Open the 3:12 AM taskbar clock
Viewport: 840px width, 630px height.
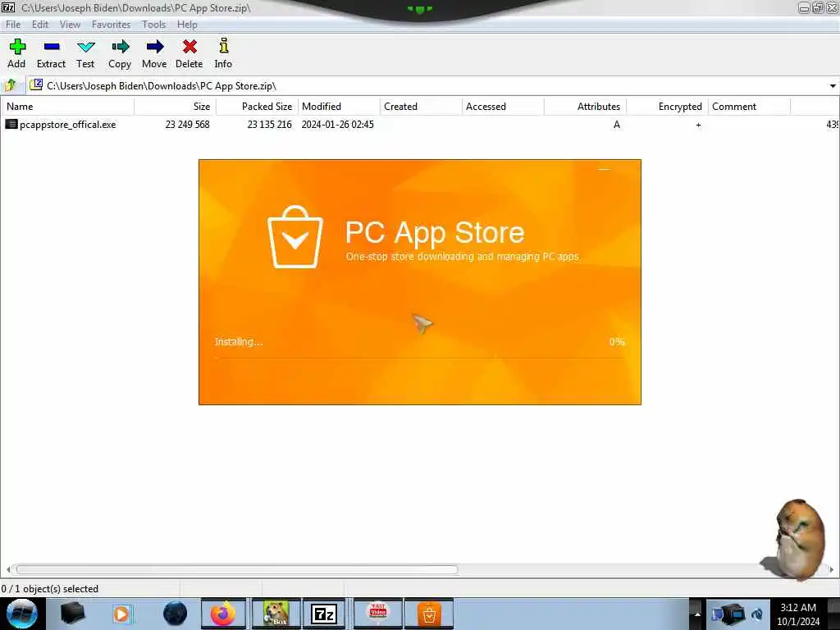pos(799,614)
